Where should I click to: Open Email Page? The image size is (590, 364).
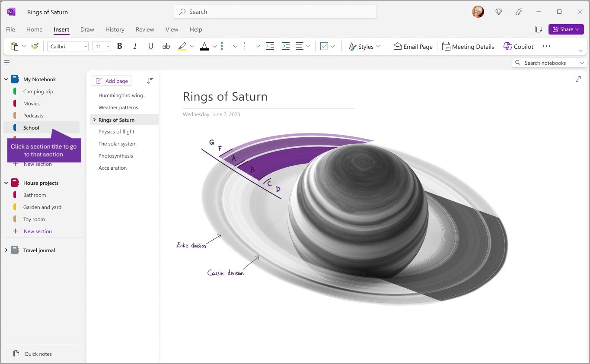pos(412,46)
